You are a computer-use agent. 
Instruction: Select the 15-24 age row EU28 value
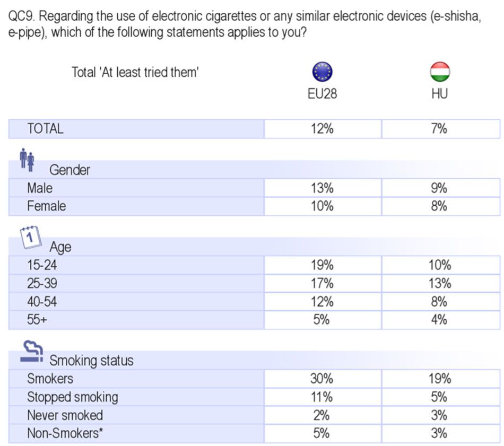(322, 265)
